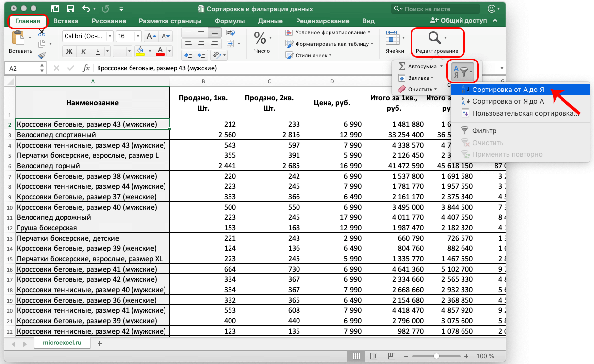The height and width of the screenshot is (364, 594).
Task: Insert function with fx icon
Action: pyautogui.click(x=86, y=68)
